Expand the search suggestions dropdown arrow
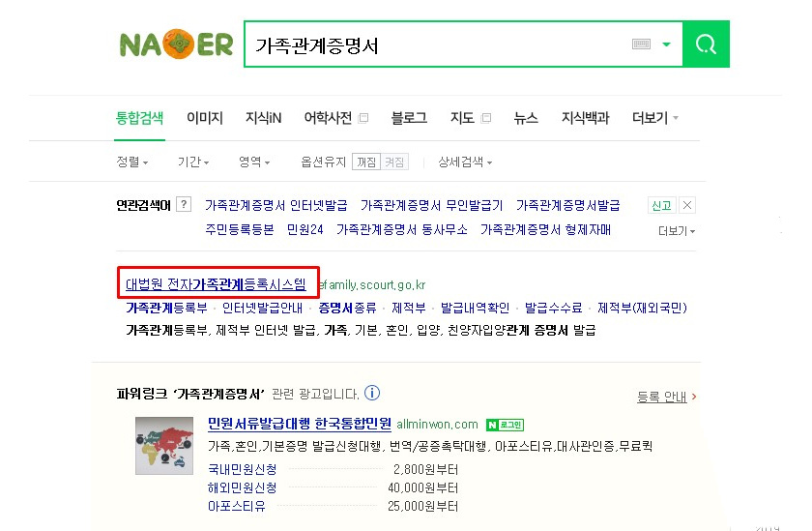 666,44
